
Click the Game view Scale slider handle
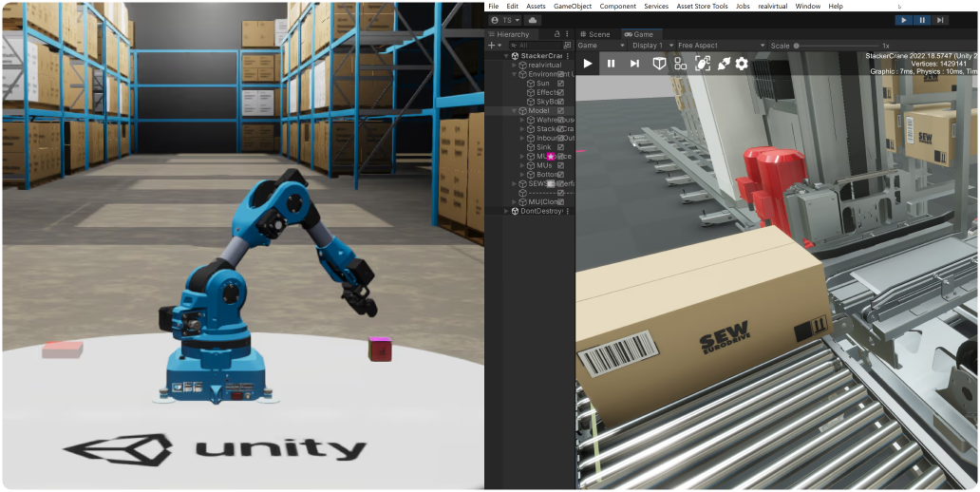[796, 46]
